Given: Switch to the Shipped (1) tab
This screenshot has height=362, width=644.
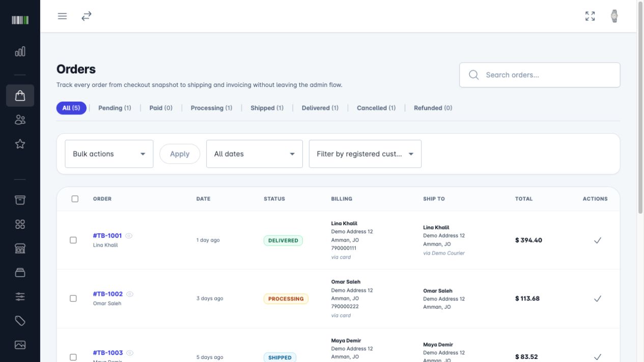Looking at the screenshot, I should coord(267,108).
